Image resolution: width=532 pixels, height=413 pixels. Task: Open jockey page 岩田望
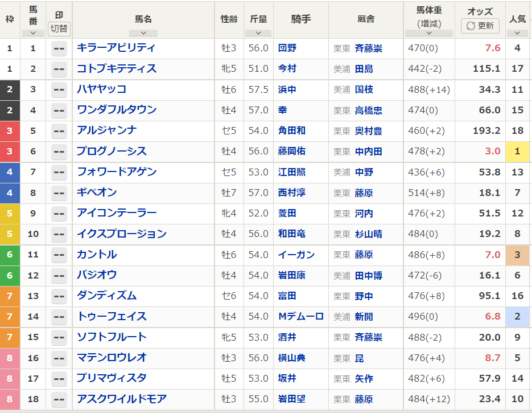tap(292, 399)
